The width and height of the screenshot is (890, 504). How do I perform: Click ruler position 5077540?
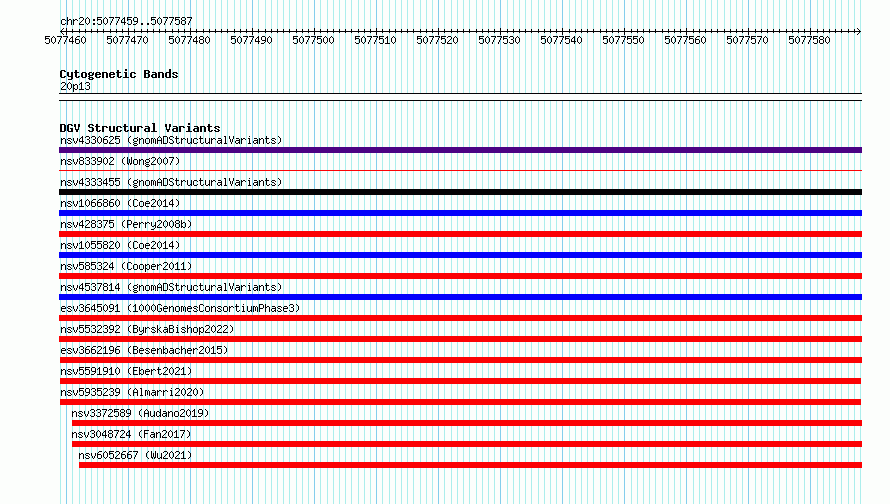561,40
